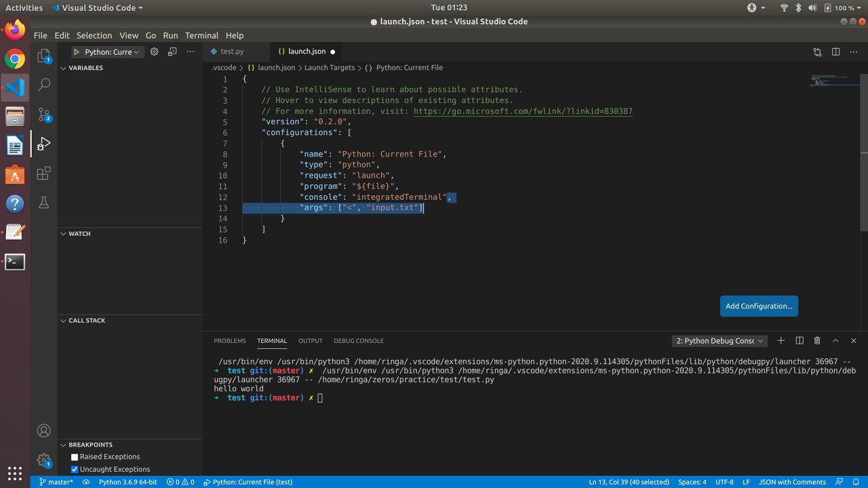Split the terminal pane
This screenshot has height=488, width=868.
(800, 341)
